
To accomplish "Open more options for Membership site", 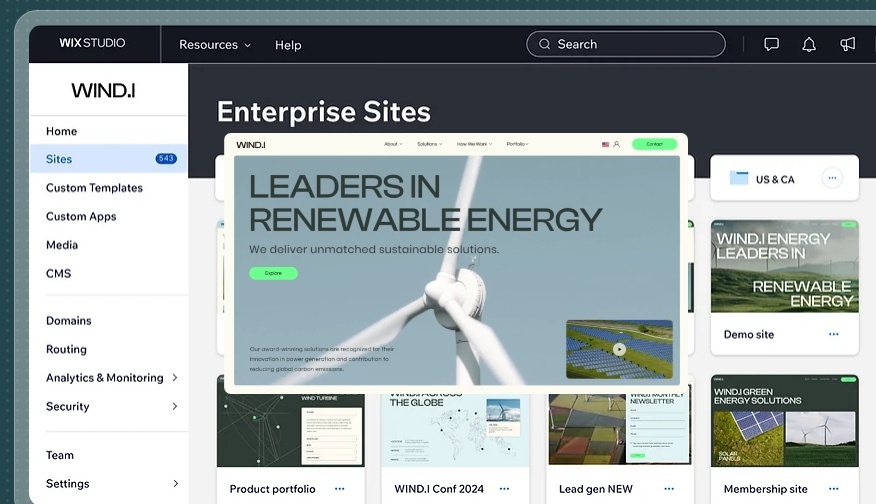I will [834, 489].
